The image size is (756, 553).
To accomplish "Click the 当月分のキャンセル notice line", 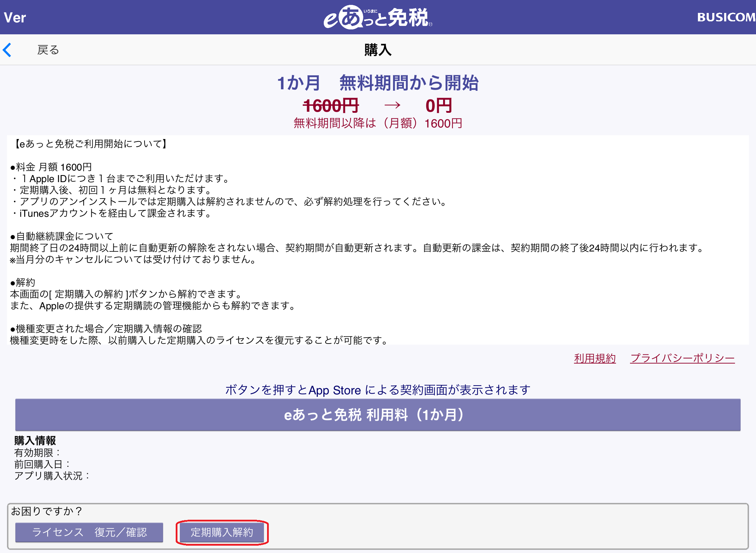I will coord(134,260).
